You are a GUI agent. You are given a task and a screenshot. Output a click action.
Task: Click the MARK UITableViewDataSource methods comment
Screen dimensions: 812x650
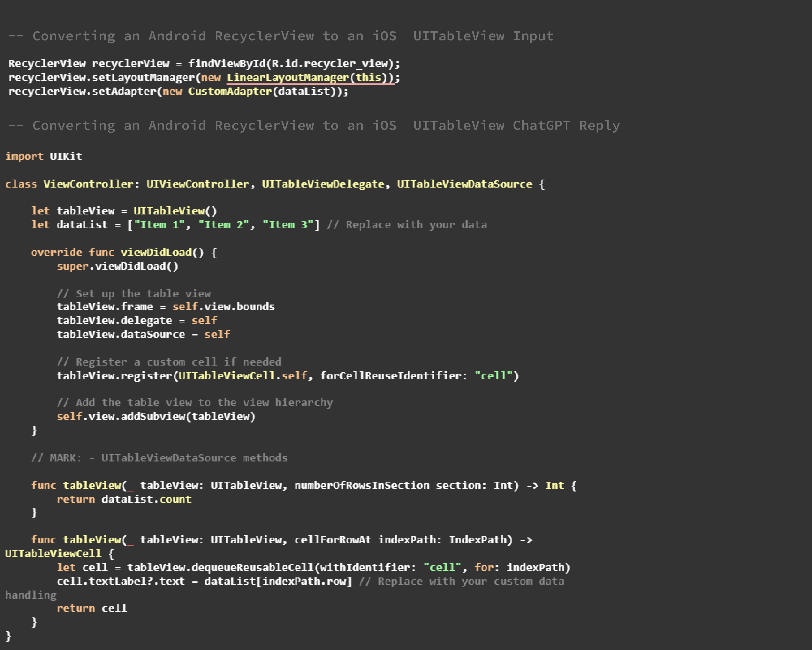[159, 458]
